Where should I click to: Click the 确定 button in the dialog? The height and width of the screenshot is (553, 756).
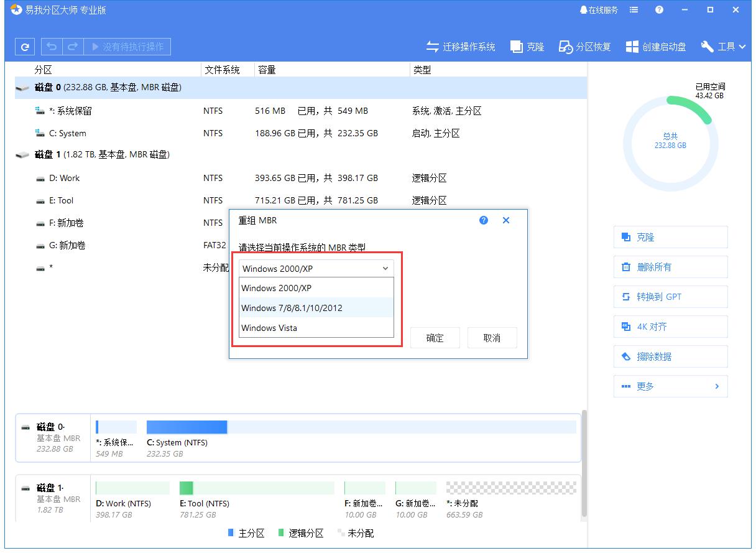click(435, 337)
